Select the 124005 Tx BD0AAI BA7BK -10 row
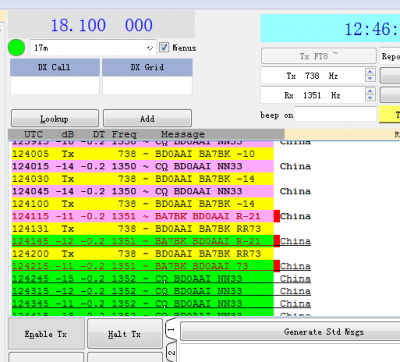Screen dimensions: 400x362 [x=143, y=154]
